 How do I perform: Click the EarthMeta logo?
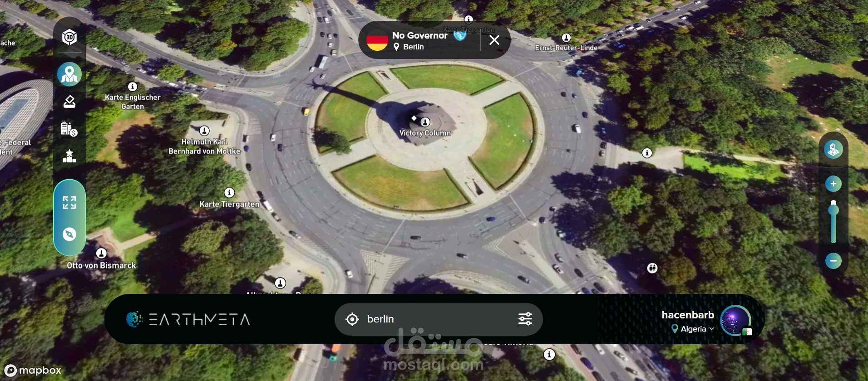188,319
